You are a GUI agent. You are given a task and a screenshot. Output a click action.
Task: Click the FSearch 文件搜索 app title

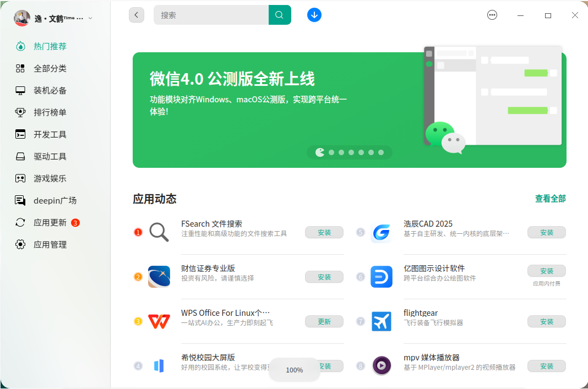211,224
